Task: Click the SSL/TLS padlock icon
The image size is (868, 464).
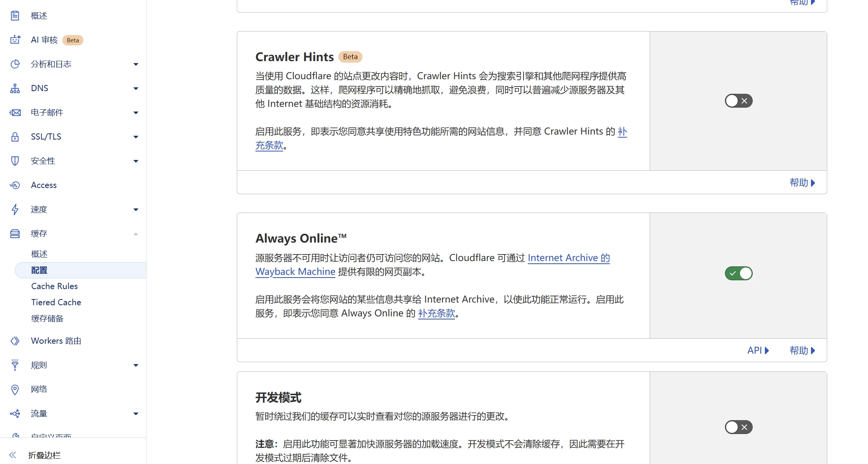Action: (15, 137)
